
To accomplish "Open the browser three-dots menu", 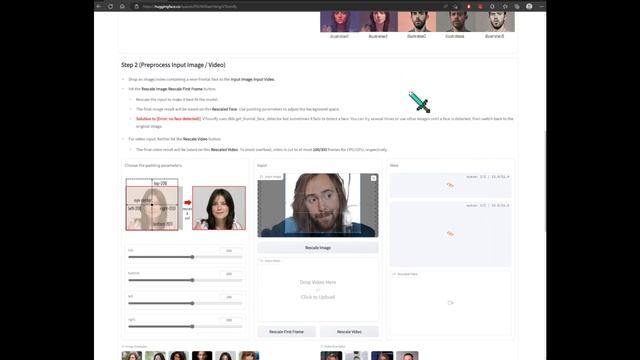I will [x=541, y=6].
